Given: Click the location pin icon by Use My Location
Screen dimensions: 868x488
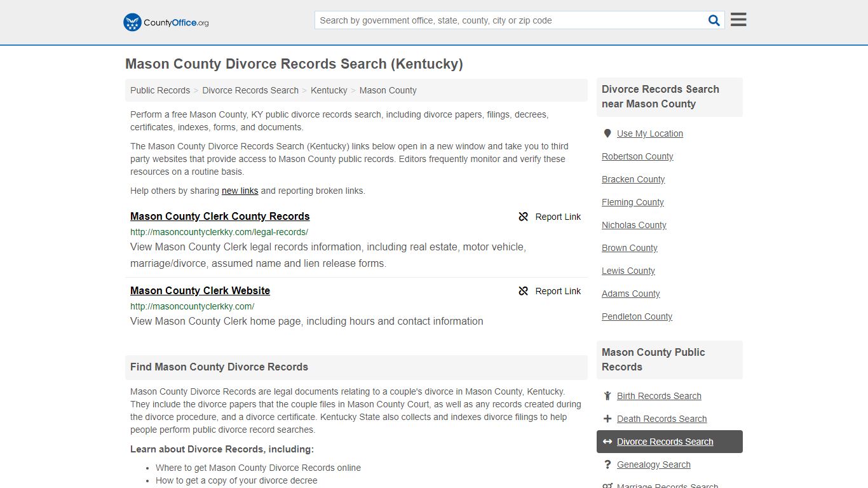Looking at the screenshot, I should click(607, 133).
